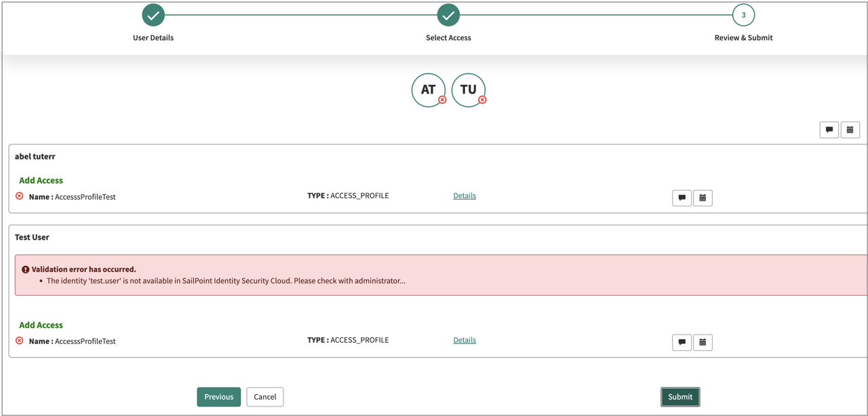Open the calendar for Test User's access
The height and width of the screenshot is (416, 868).
[x=703, y=342]
